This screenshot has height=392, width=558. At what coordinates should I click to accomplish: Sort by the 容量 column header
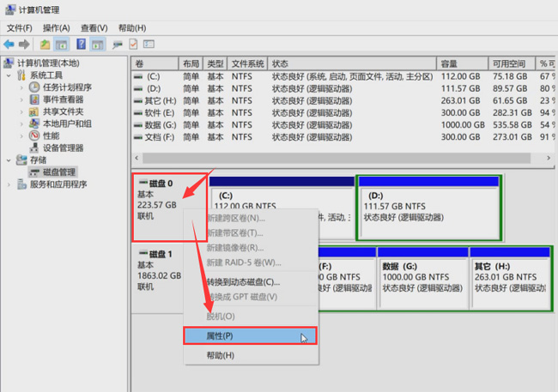point(462,63)
